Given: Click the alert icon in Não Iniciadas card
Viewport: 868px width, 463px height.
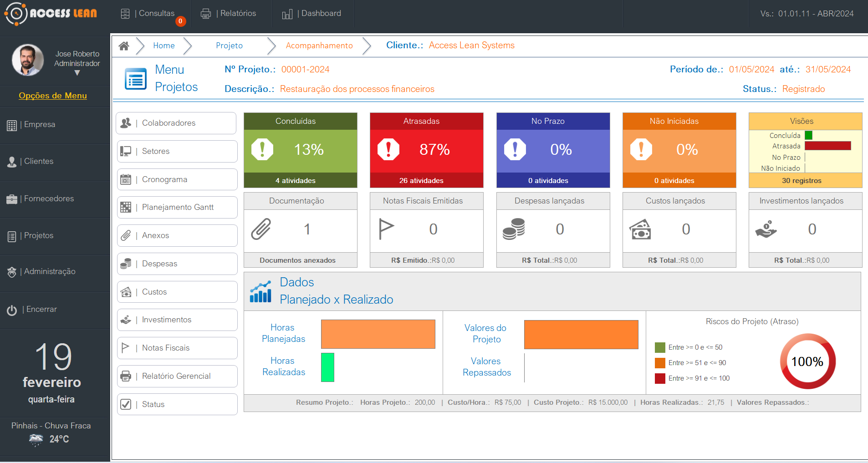Looking at the screenshot, I should pyautogui.click(x=641, y=149).
